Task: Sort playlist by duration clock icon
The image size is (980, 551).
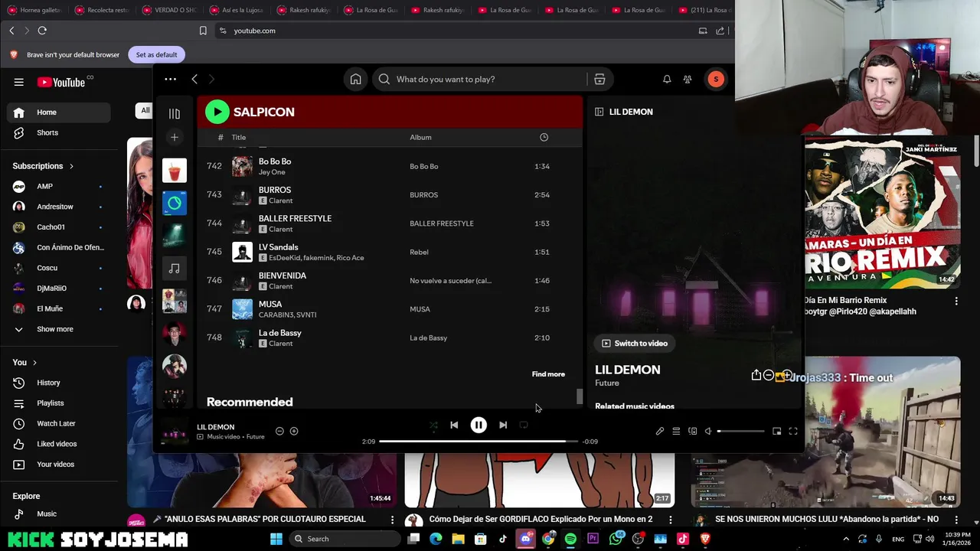Action: coord(544,137)
